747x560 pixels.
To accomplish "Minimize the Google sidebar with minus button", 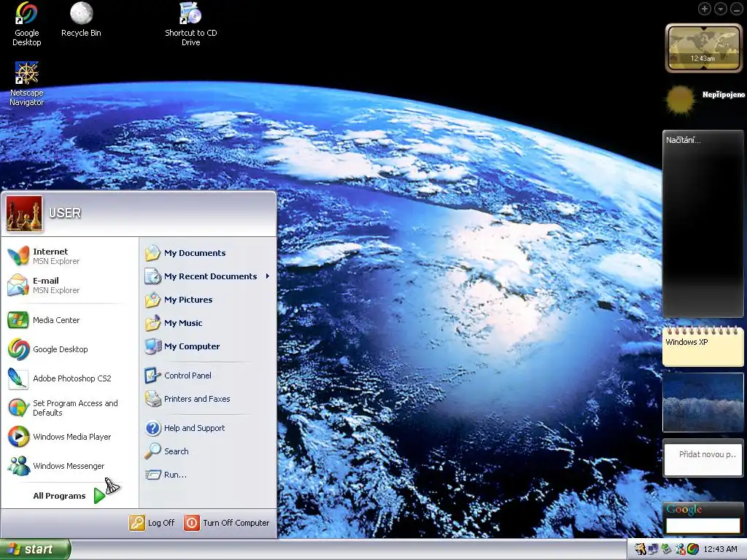I will pyautogui.click(x=737, y=9).
